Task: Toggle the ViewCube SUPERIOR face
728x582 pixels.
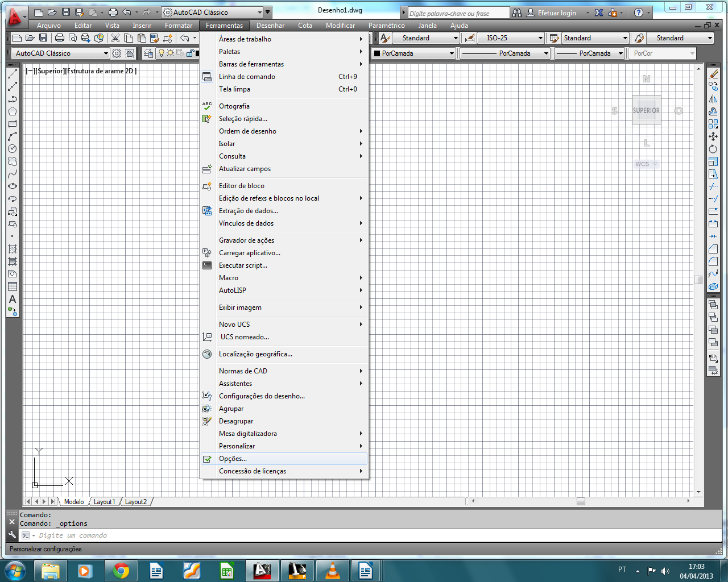Action: point(647,110)
